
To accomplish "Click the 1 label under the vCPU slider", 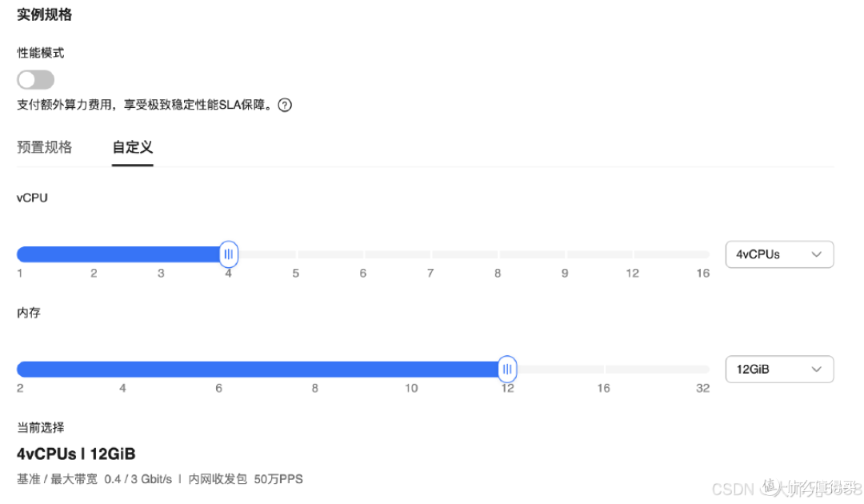I will (x=20, y=273).
